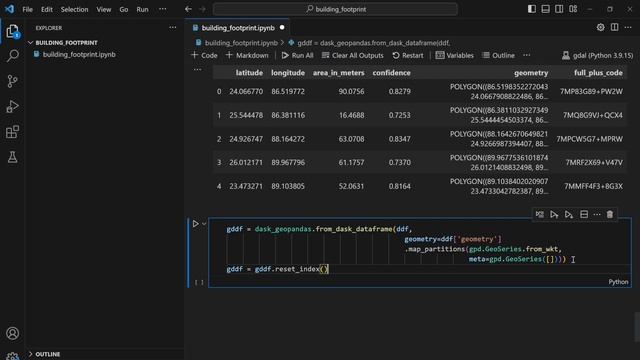Open the Run and Debug view
The image size is (640, 360).
tap(13, 106)
